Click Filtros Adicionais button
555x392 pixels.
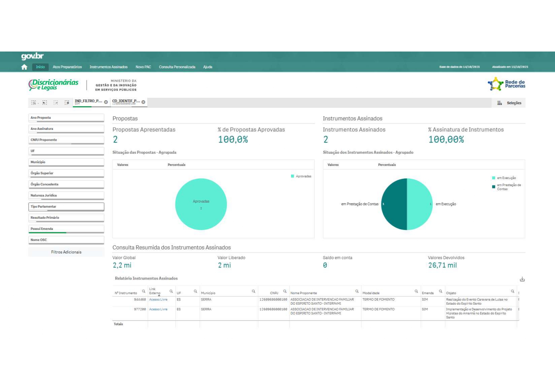pos(66,252)
